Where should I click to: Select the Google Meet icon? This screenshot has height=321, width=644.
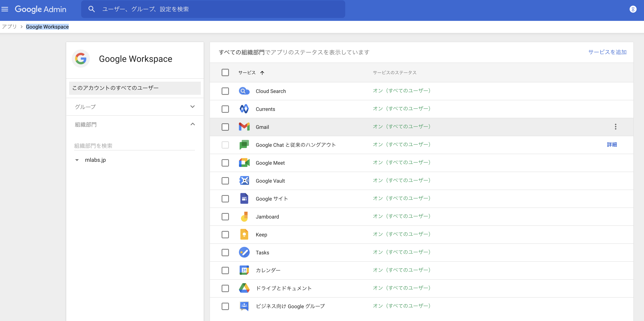[x=244, y=163]
